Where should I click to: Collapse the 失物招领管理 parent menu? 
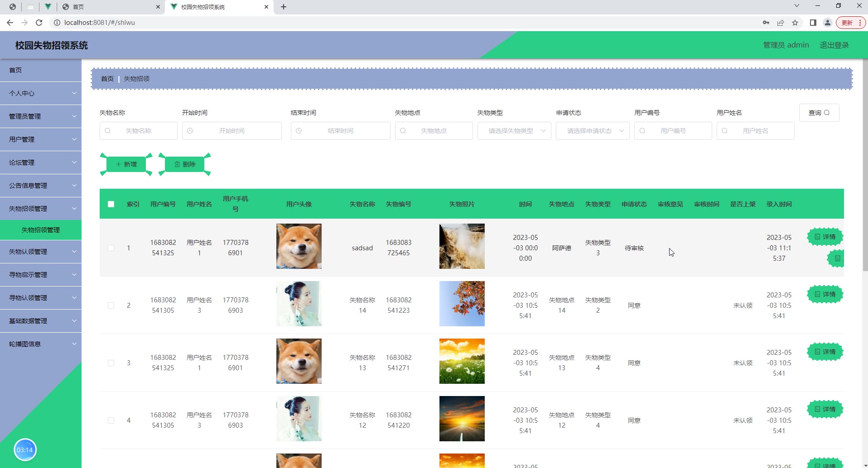[x=41, y=209]
